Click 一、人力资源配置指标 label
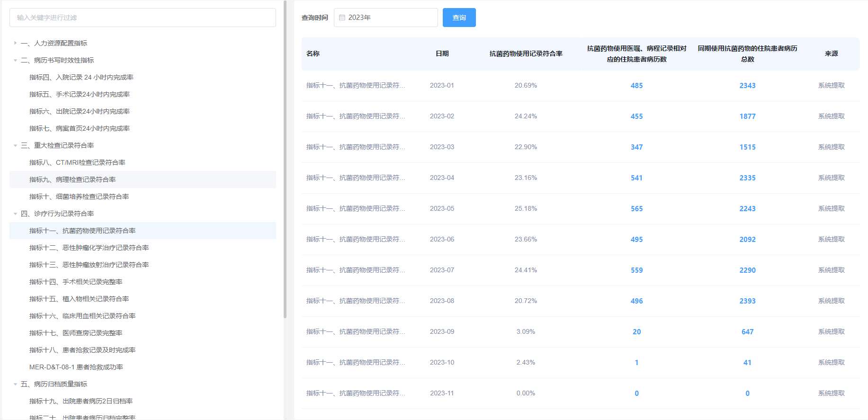Screen dimensions: 868x420 click(x=54, y=43)
